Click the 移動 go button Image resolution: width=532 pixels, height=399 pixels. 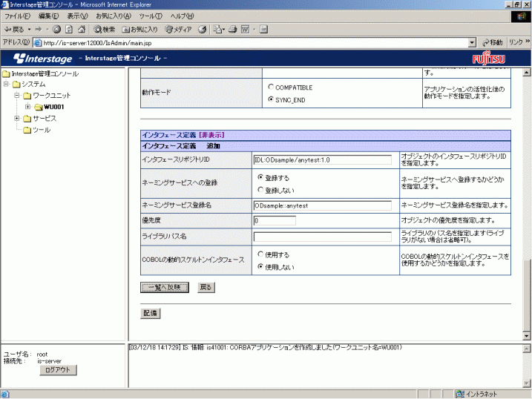(x=493, y=42)
